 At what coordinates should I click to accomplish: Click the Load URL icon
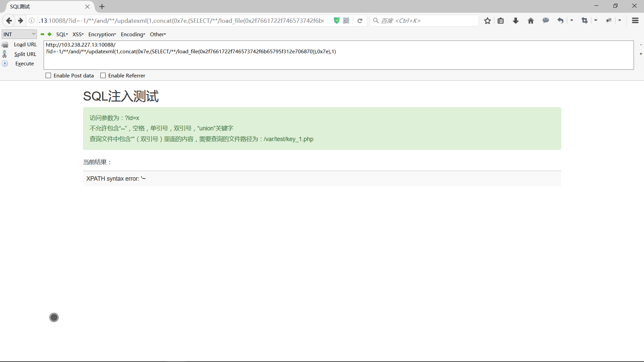coord(5,45)
